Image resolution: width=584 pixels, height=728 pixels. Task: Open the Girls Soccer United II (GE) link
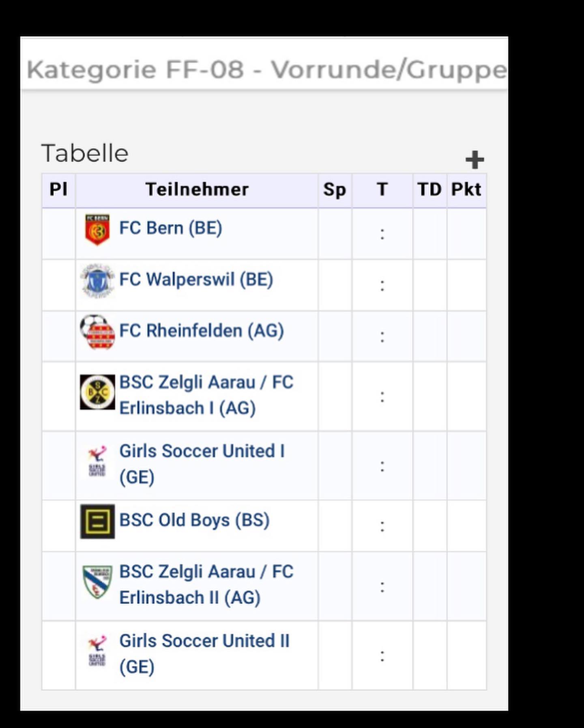[x=204, y=654]
